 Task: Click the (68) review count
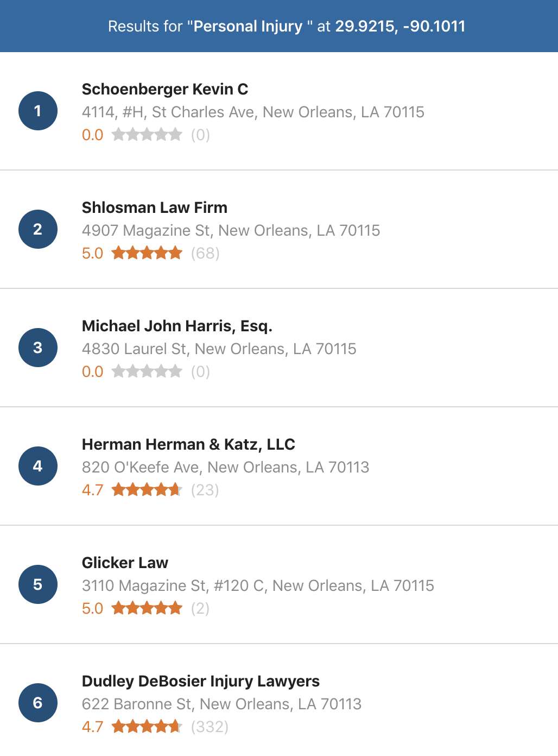(x=205, y=253)
